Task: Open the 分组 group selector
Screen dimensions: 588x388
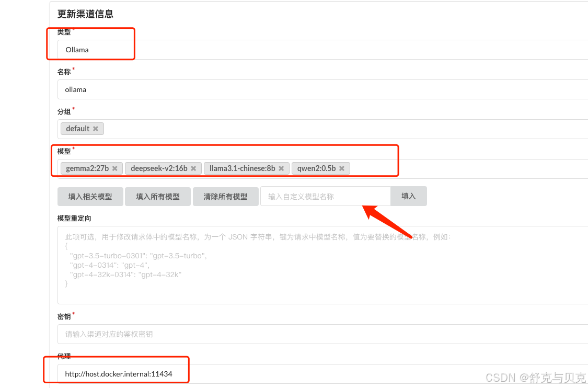Action: [322, 129]
